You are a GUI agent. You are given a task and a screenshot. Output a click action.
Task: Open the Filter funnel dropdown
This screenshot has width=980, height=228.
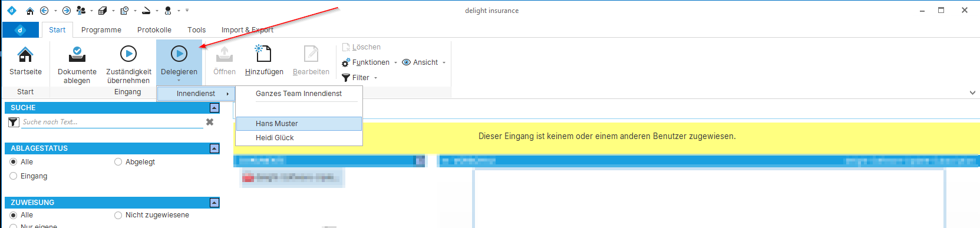[x=359, y=78]
